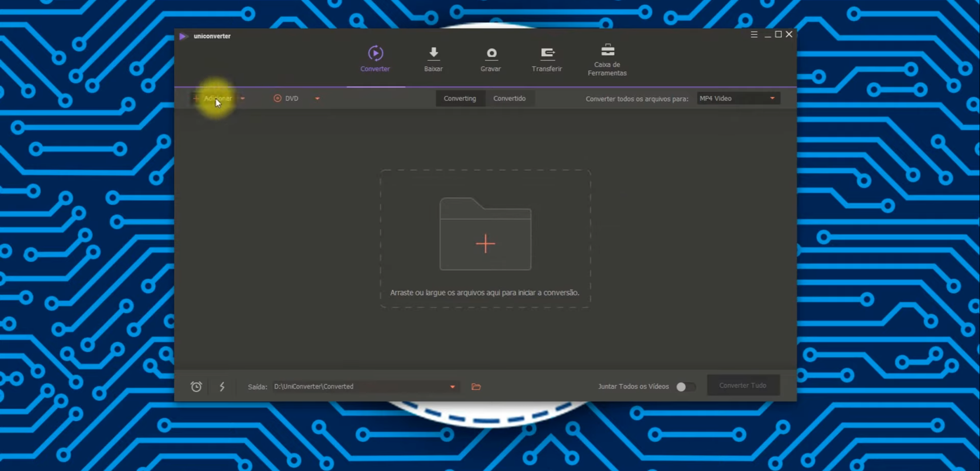980x471 pixels.
Task: Click the DVD load button
Action: (x=286, y=99)
